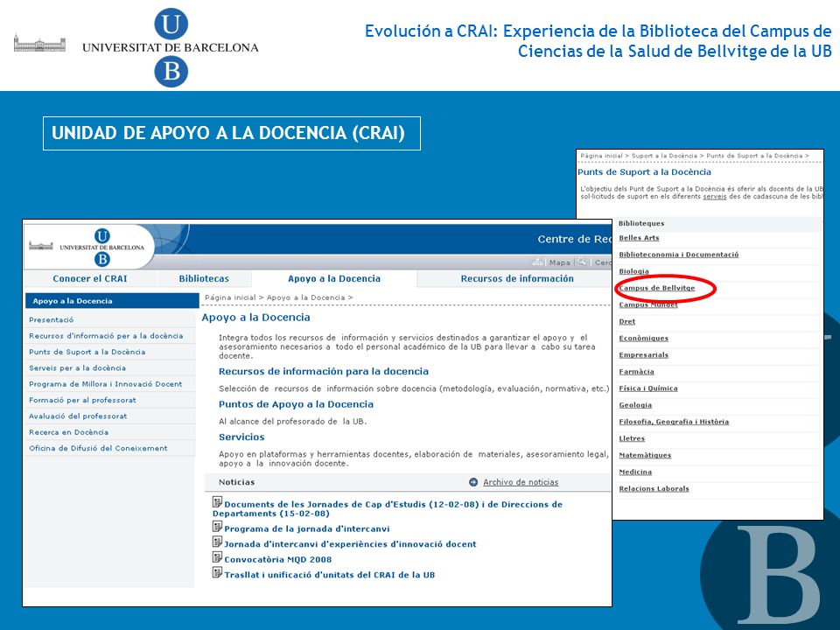This screenshot has height=630, width=840.
Task: Open the Belles Arts library link
Action: (x=639, y=238)
